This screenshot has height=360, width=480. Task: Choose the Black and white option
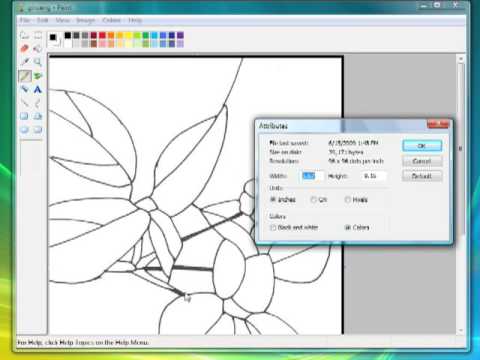[x=273, y=227]
